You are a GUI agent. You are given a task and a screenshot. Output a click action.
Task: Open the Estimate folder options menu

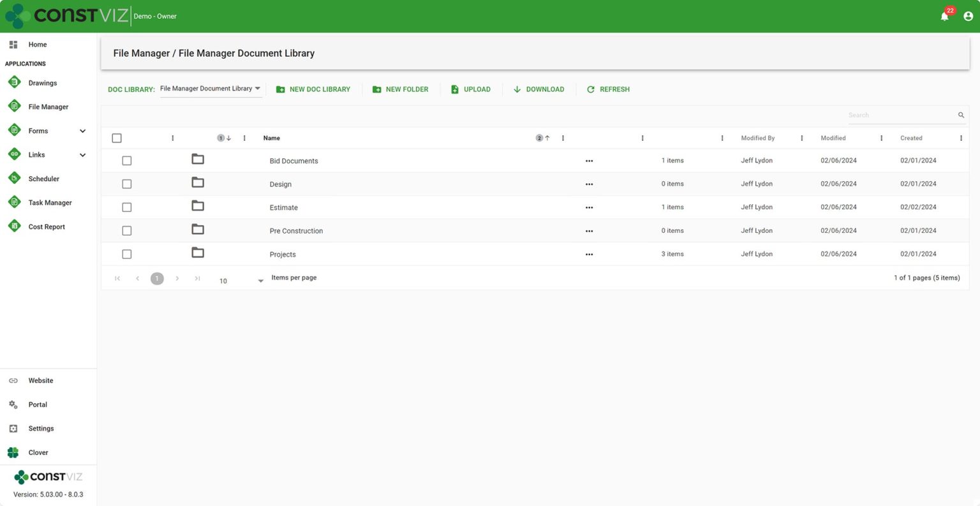click(x=589, y=207)
